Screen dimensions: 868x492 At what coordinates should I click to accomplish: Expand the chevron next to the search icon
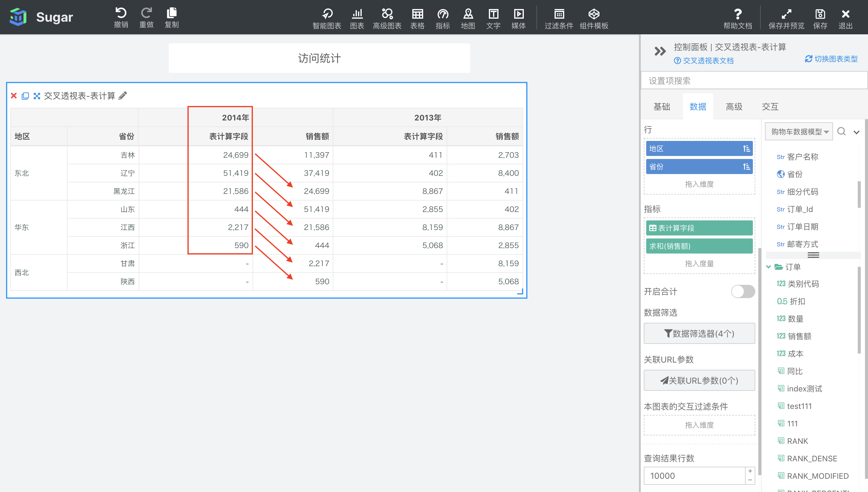857,132
